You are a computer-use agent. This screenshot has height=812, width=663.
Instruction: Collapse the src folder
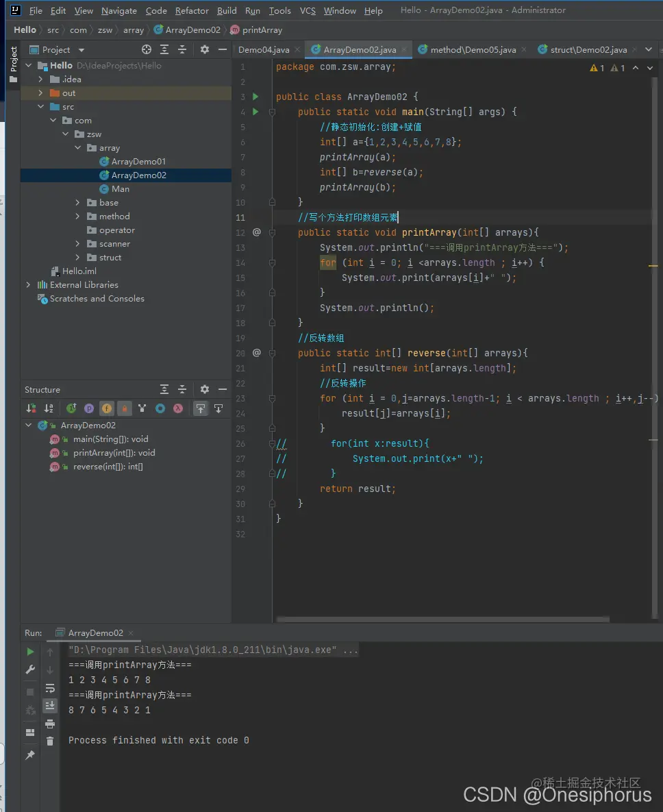(40, 106)
